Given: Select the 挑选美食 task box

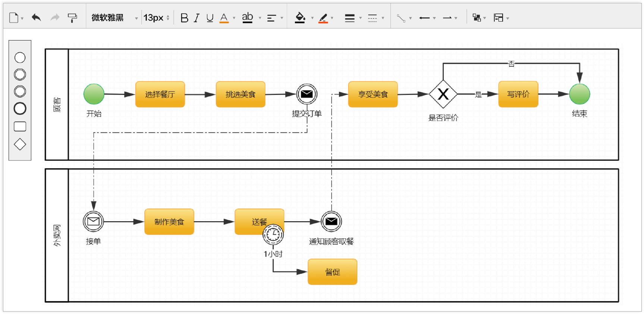Looking at the screenshot, I should point(241,94).
